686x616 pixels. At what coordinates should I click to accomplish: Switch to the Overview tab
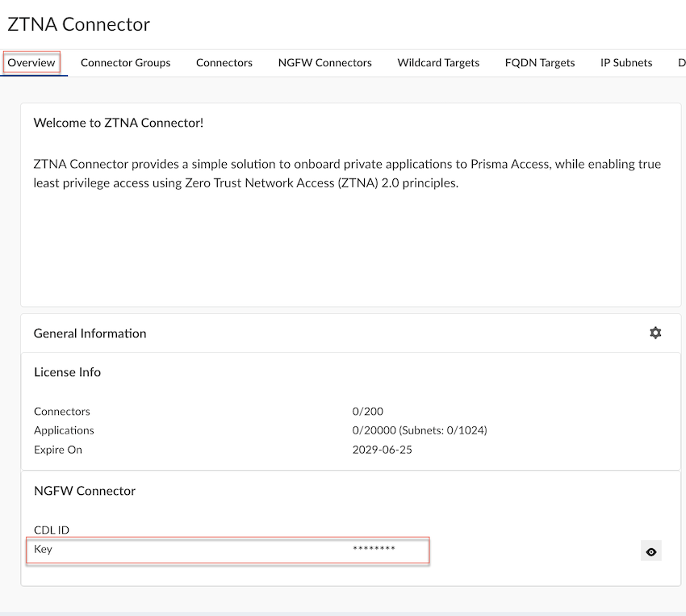tap(31, 63)
